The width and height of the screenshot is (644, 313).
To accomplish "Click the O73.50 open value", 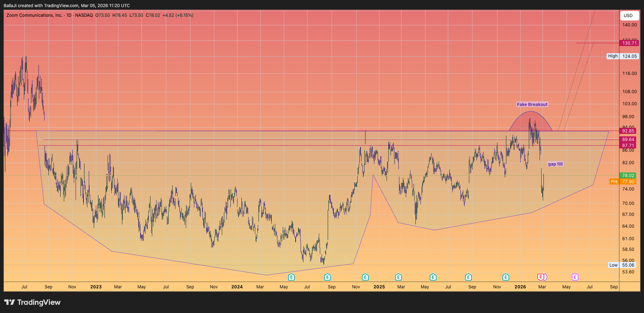I will pyautogui.click(x=103, y=15).
